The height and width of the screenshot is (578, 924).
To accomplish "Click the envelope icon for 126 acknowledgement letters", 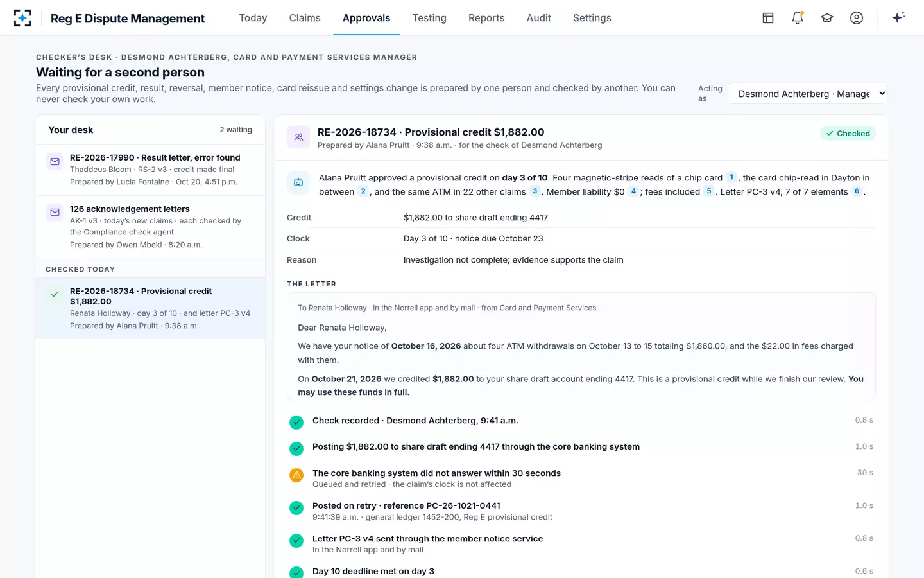I will (55, 212).
